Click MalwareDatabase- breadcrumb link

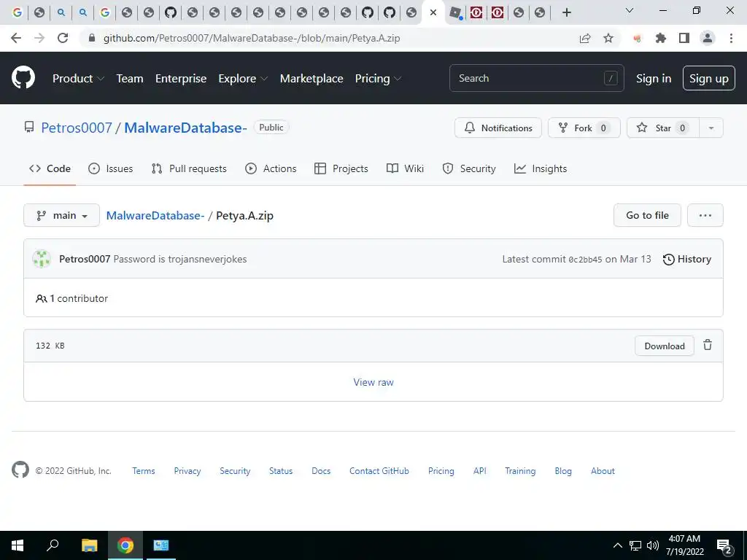(x=155, y=215)
